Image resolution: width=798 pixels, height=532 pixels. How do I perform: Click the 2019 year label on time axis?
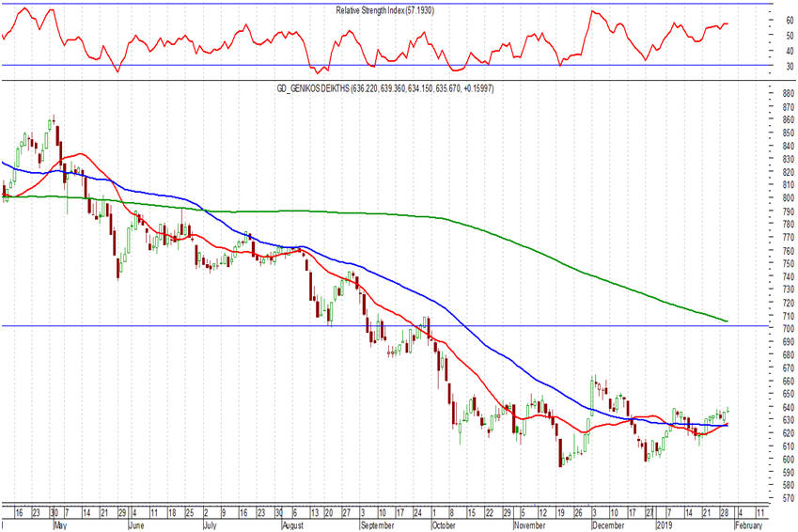pyautogui.click(x=665, y=525)
